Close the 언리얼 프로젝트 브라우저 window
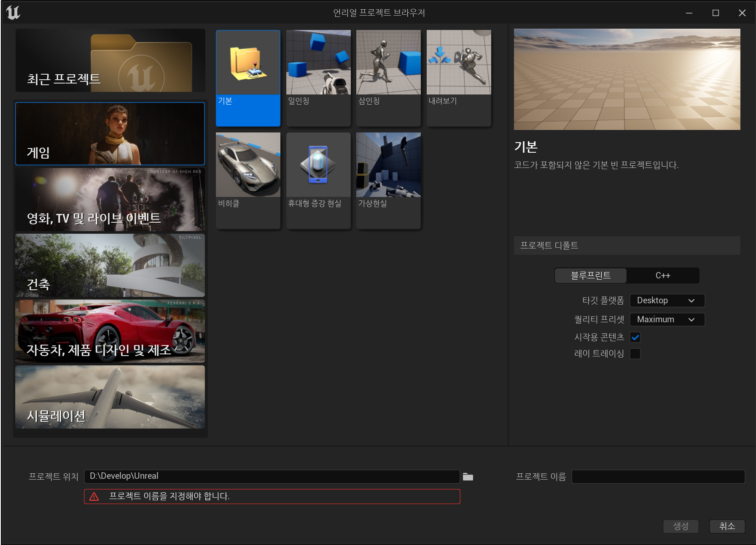The height and width of the screenshot is (545, 756). (742, 13)
